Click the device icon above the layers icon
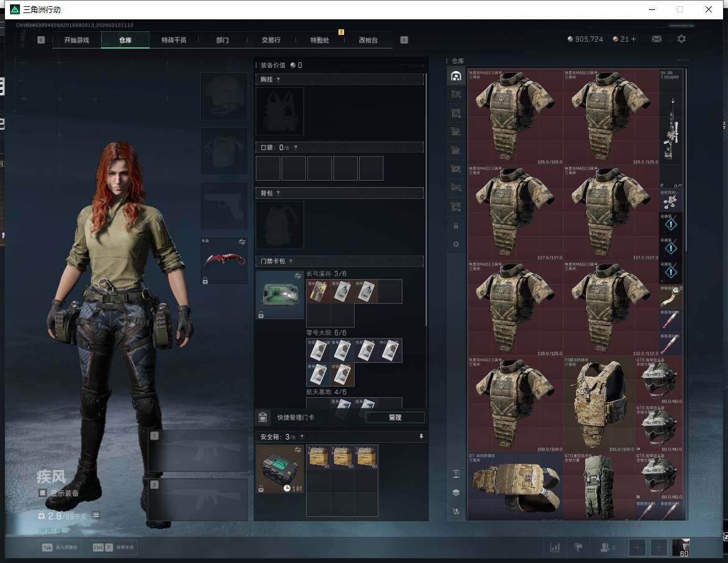Viewport: 728px width, 563px height. click(x=456, y=474)
